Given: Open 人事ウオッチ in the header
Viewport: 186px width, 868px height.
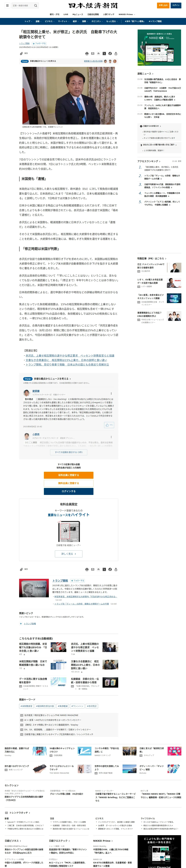Looking at the screenshot, I should [x=109, y=14].
